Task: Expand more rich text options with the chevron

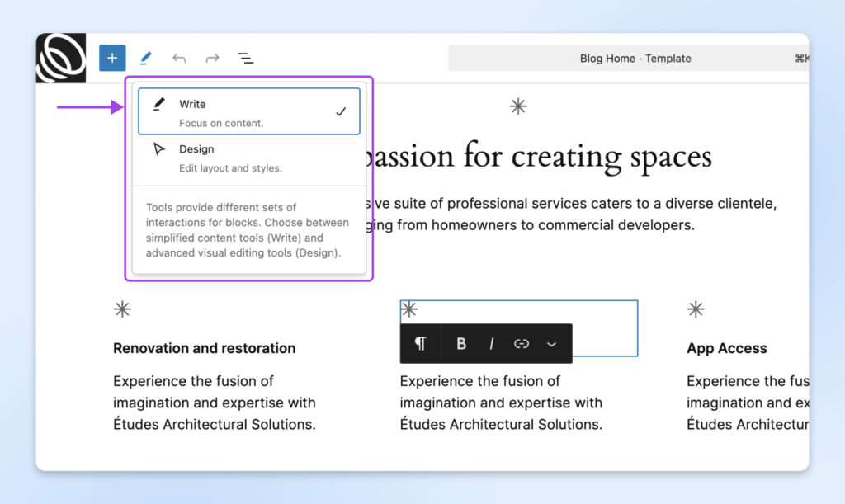Action: [x=551, y=343]
